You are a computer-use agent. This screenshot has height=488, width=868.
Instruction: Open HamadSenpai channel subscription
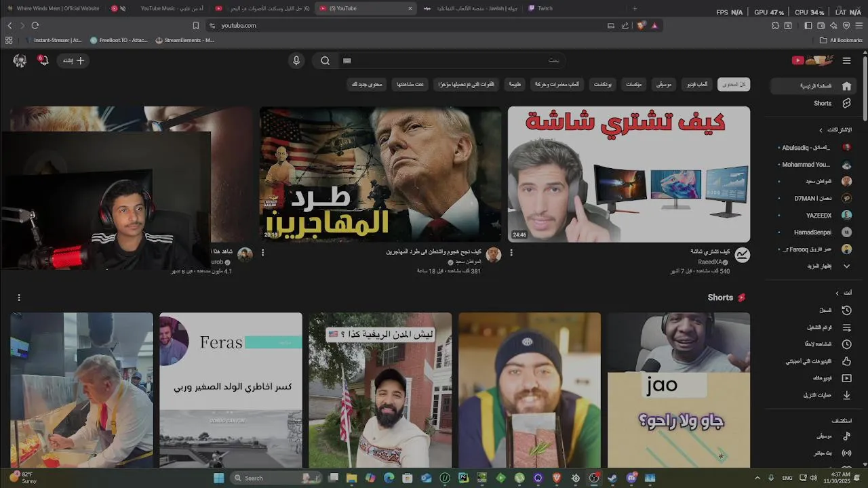[814, 232]
